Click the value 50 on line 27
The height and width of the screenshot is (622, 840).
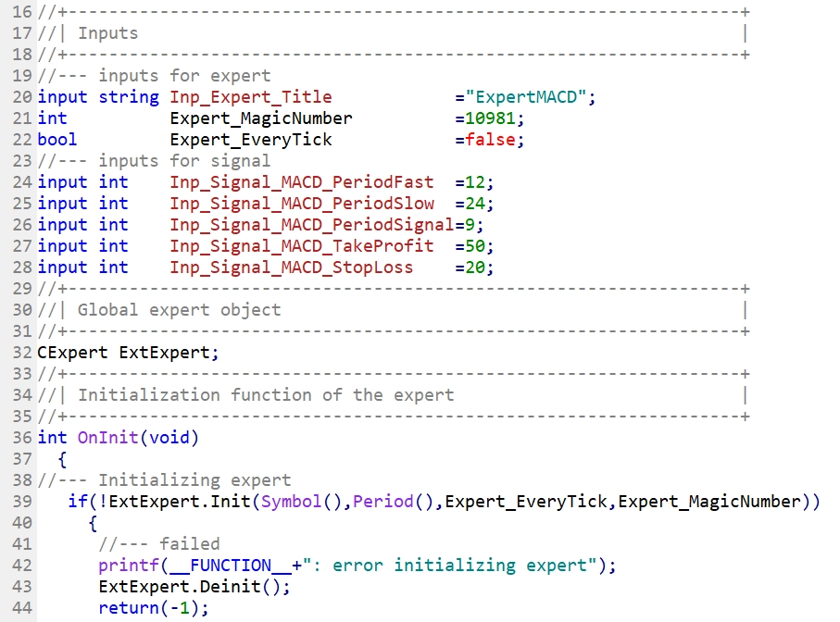[475, 246]
